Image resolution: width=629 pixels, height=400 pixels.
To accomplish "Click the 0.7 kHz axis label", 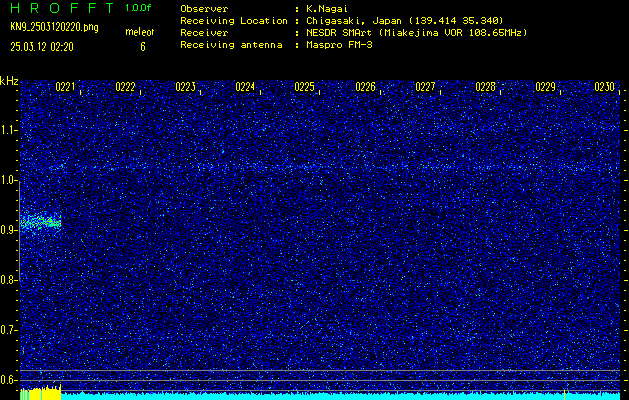I will [x=8, y=330].
